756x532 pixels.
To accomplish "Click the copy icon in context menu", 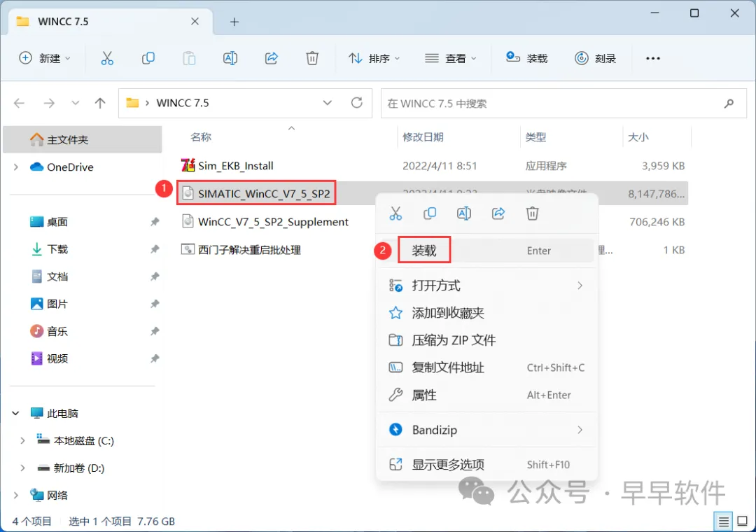I will 430,213.
